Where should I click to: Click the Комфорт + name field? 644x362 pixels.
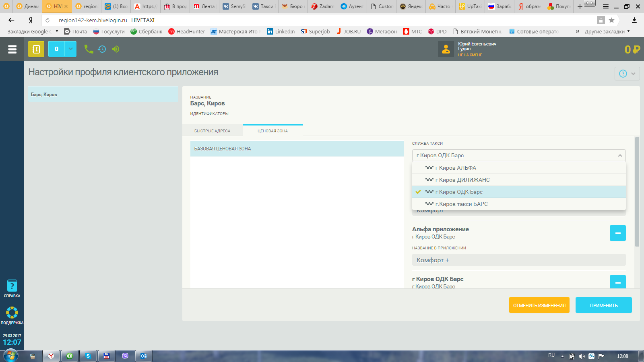(518, 260)
